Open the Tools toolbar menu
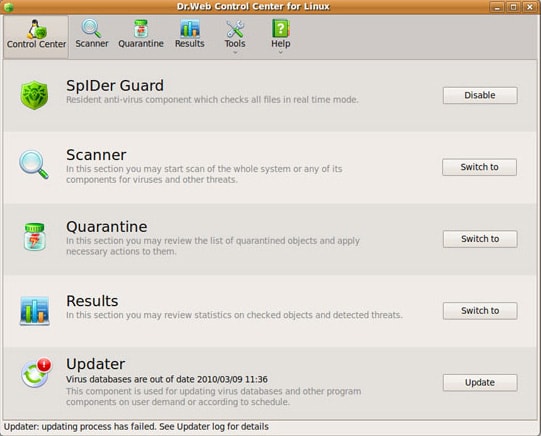 [x=235, y=36]
